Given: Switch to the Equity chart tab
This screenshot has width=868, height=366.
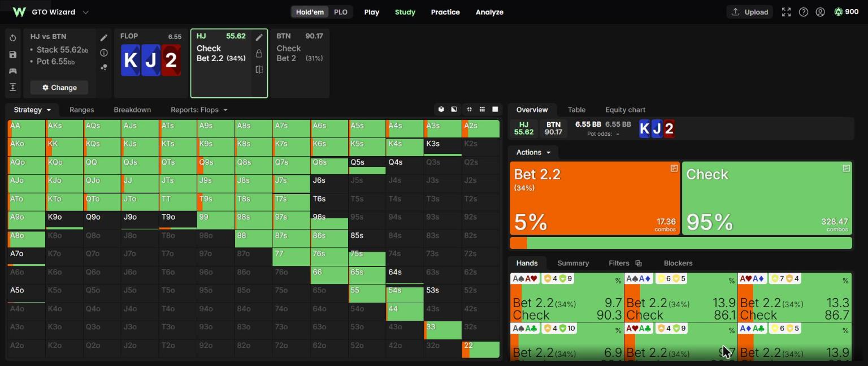Looking at the screenshot, I should 625,110.
